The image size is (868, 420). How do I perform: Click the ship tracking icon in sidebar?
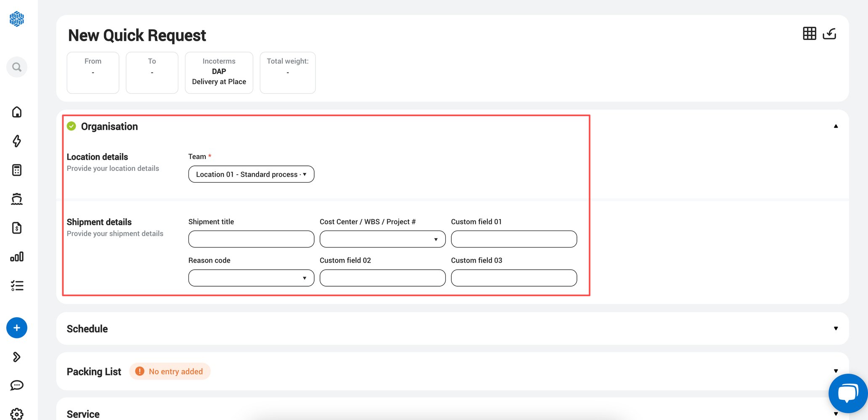click(x=16, y=198)
